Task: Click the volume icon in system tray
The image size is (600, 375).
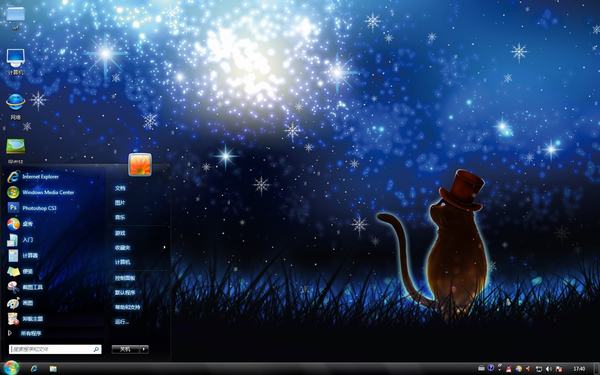Action: click(549, 368)
